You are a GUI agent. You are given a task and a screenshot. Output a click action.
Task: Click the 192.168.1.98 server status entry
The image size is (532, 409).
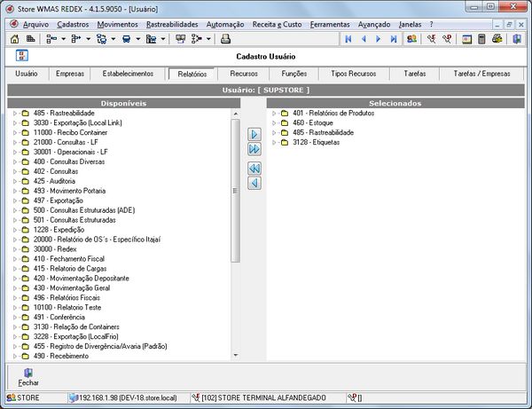[x=123, y=397]
